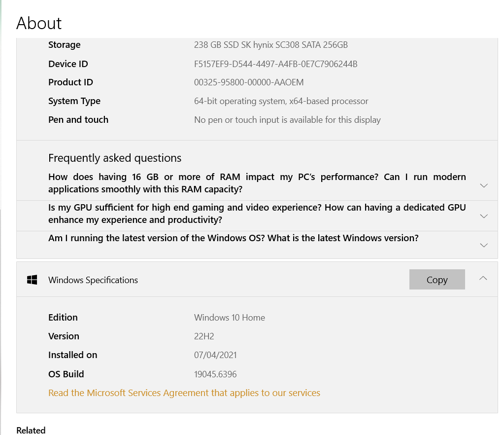Click the Edition value Windows 10 Home

(229, 317)
